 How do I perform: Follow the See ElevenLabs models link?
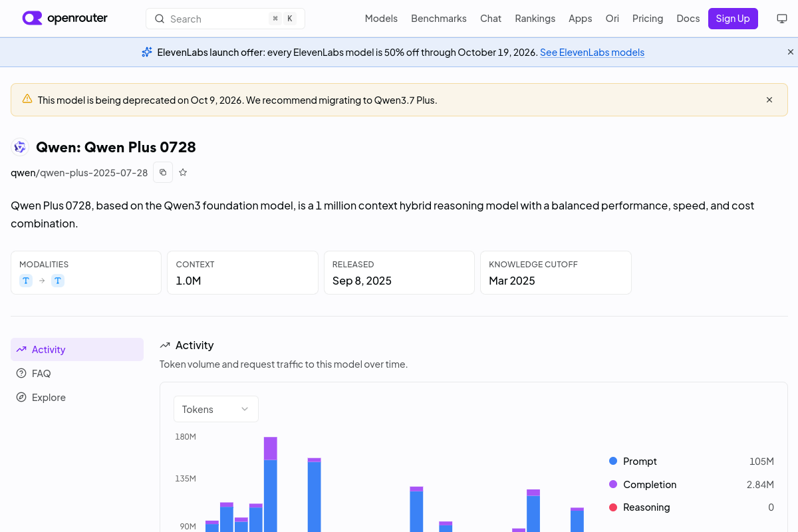click(592, 52)
